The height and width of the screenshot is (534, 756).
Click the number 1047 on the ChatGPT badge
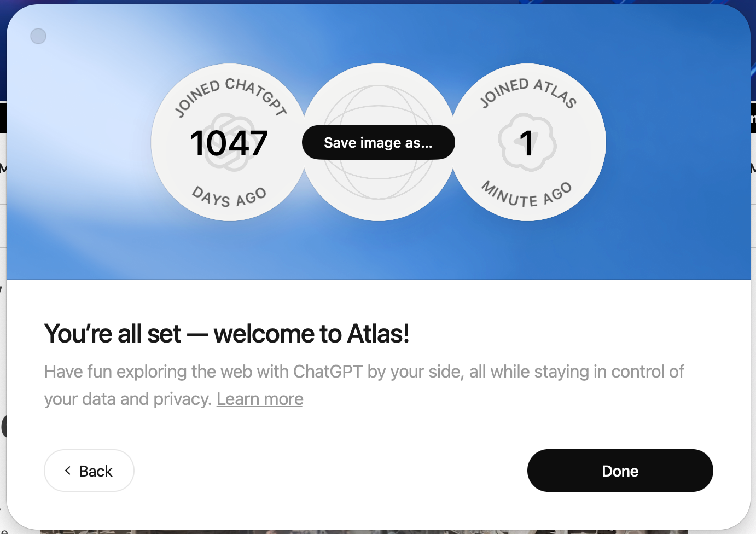pyautogui.click(x=229, y=143)
